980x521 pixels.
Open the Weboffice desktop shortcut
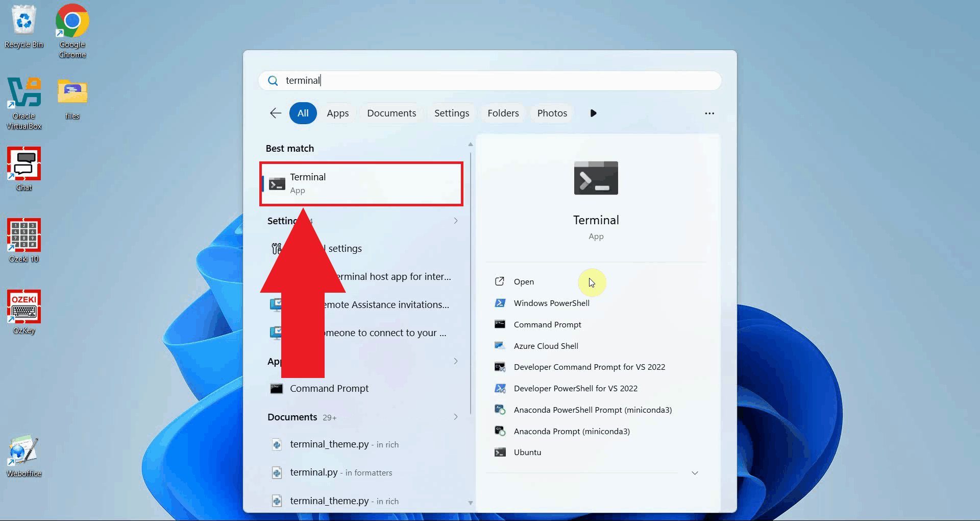[24, 456]
